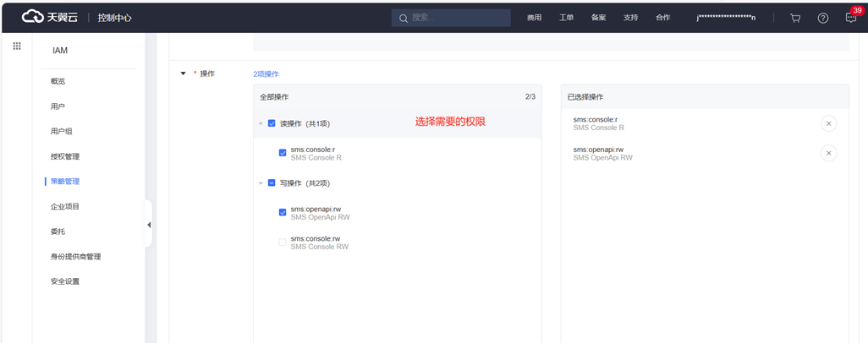Open 用户组 in the IAM sidebar
868x343 pixels.
coord(61,131)
